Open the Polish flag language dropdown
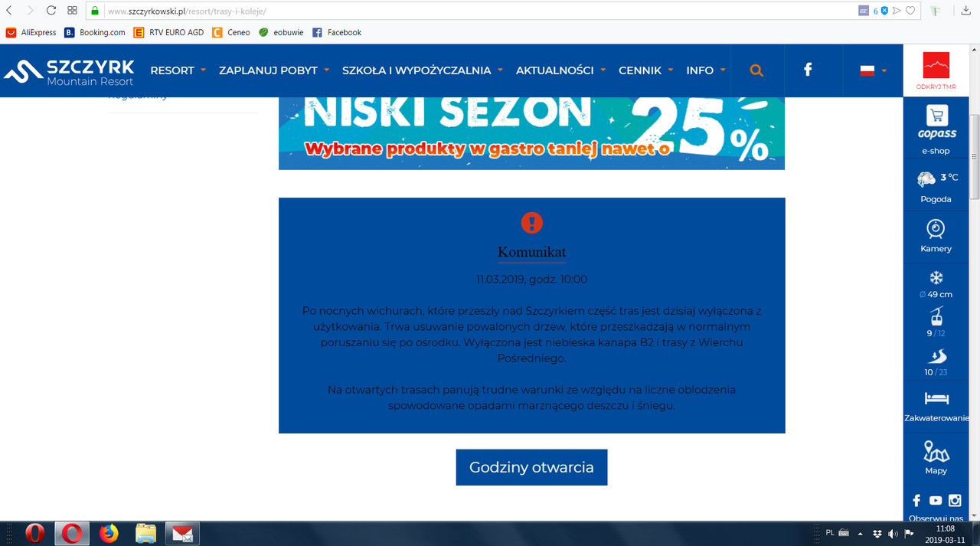 coord(873,70)
